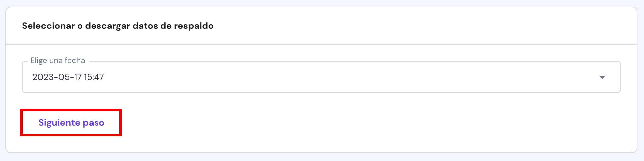Select the 2023-05-17 15:47 date value
The height and width of the screenshot is (161, 644).
click(x=68, y=77)
